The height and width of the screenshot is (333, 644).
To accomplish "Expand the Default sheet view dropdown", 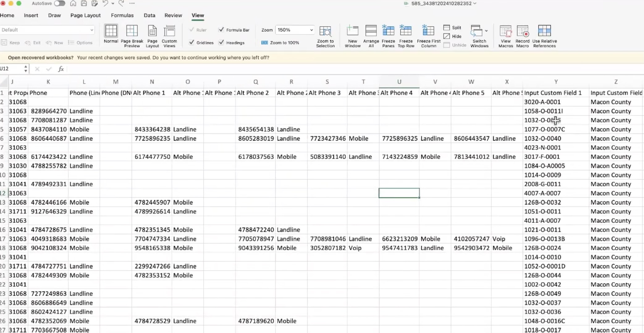I will pos(91,30).
